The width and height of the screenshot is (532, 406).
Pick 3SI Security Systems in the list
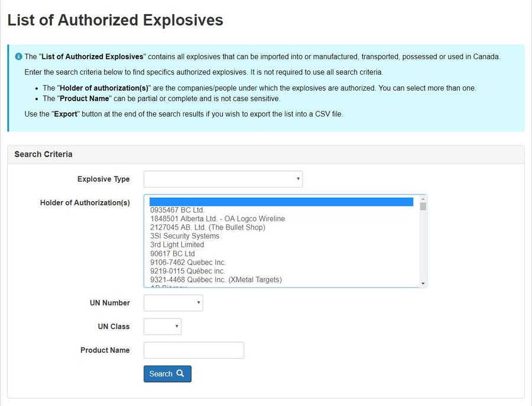pyautogui.click(x=184, y=236)
